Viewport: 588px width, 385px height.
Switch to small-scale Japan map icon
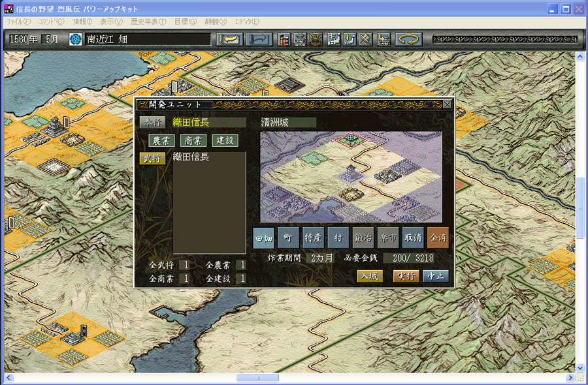(x=350, y=39)
